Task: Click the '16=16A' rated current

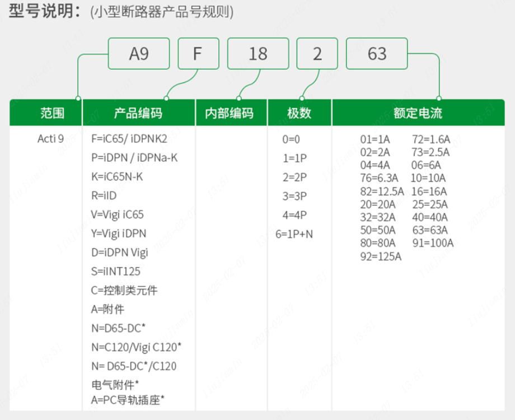Action: (429, 192)
